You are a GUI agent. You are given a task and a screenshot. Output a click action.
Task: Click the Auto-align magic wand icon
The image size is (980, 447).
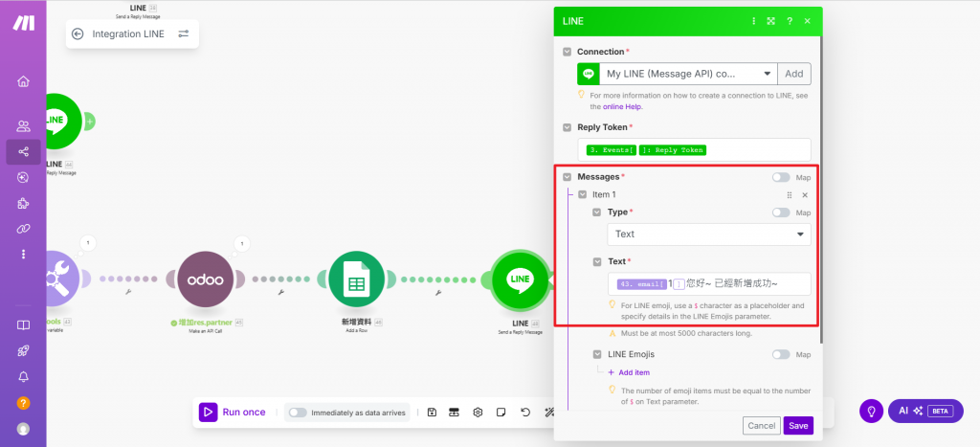click(x=548, y=412)
